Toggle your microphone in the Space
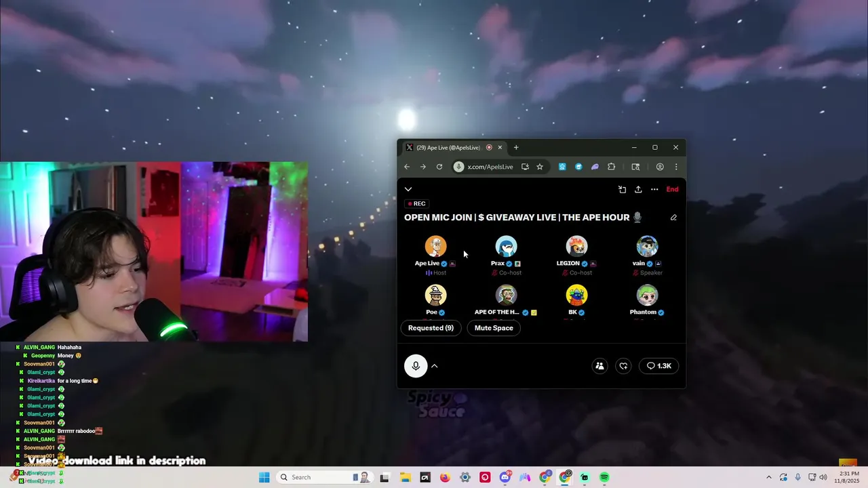Image resolution: width=868 pixels, height=488 pixels. 416,366
